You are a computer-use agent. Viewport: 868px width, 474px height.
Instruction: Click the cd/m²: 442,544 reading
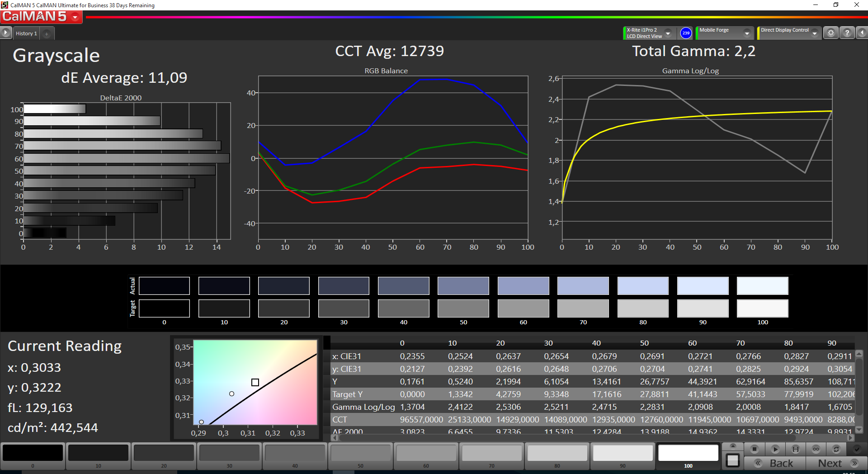pyautogui.click(x=53, y=427)
